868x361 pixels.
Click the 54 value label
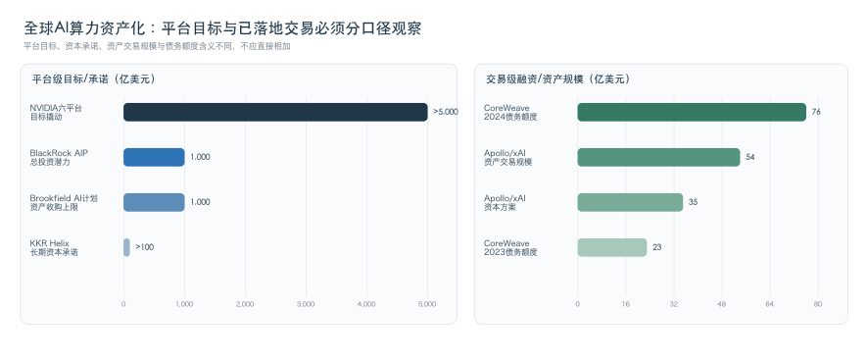(750, 157)
